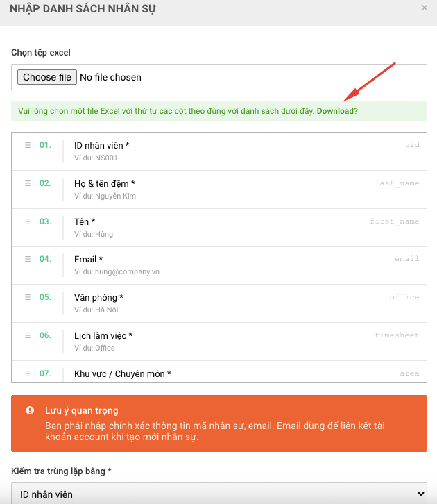Click the drag handle for Khu vực / Chuyên môn
437x504 pixels.
[x=28, y=373]
